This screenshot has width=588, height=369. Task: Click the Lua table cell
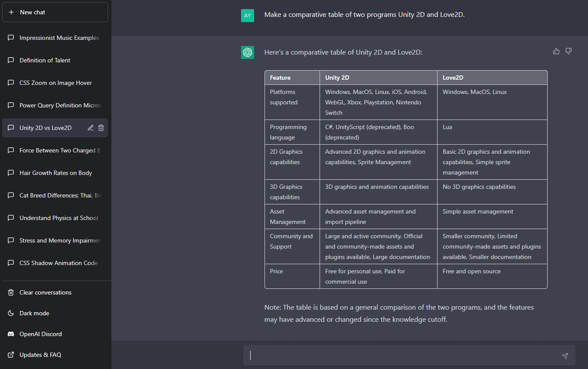pyautogui.click(x=492, y=132)
